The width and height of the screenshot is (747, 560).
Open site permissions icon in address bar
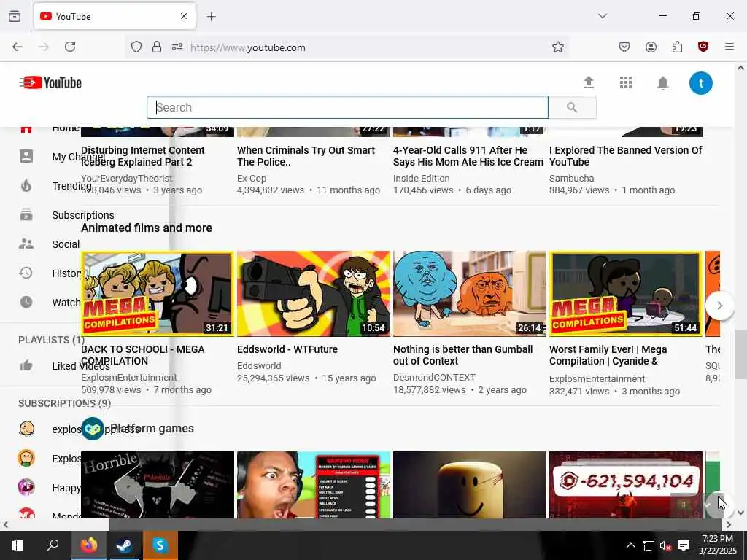177,47
